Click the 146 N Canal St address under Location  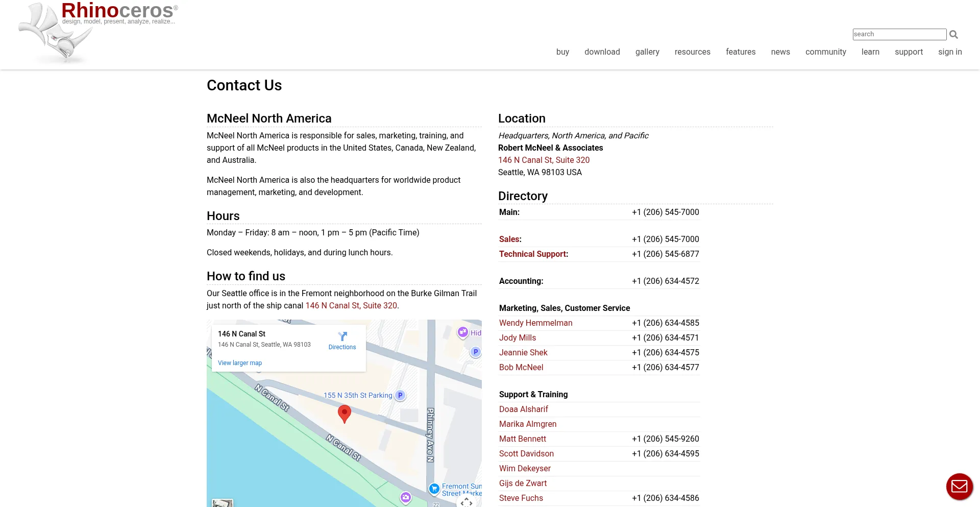544,160
